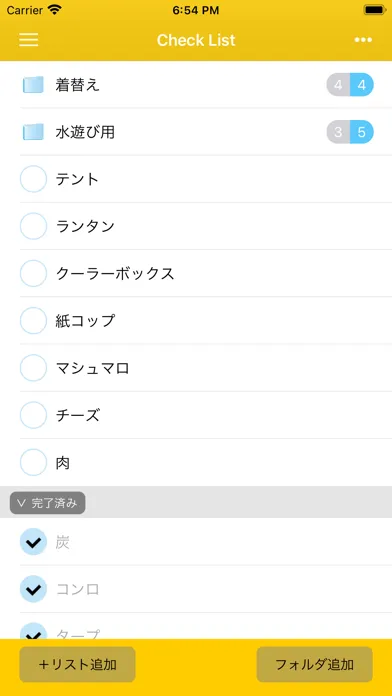Screen dimensions: 392x696
Task: Open the 着替え folder icon
Action: [33, 85]
